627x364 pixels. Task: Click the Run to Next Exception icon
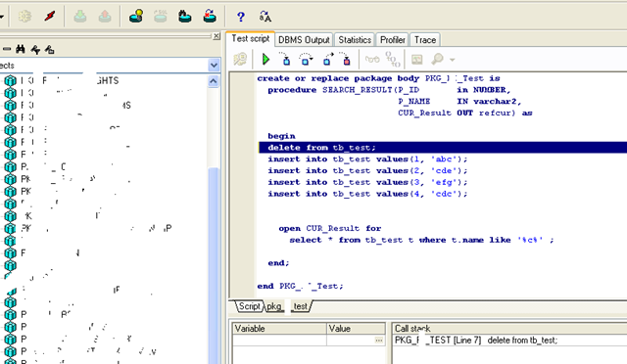pos(346,59)
